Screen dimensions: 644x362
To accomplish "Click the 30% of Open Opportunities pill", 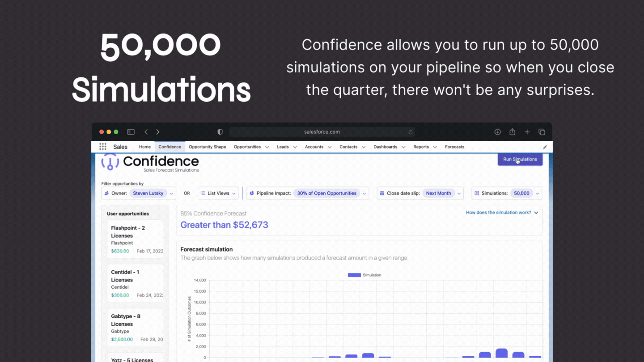I will pos(327,193).
